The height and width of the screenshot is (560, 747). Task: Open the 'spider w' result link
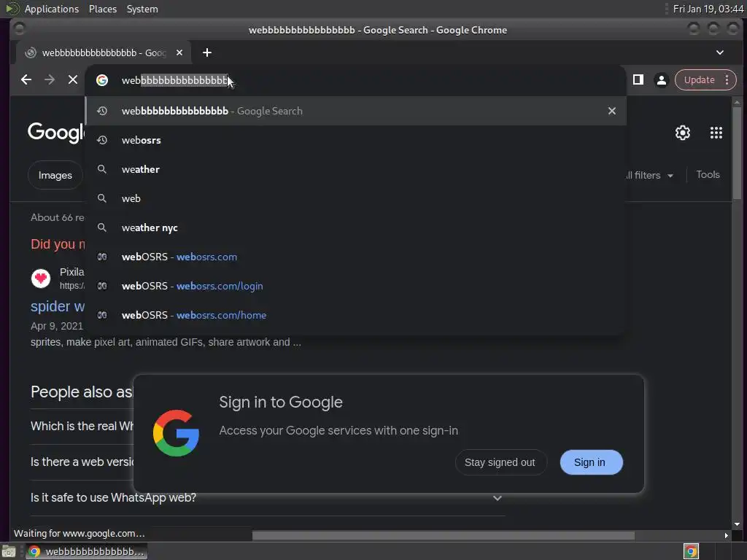[x=58, y=306]
